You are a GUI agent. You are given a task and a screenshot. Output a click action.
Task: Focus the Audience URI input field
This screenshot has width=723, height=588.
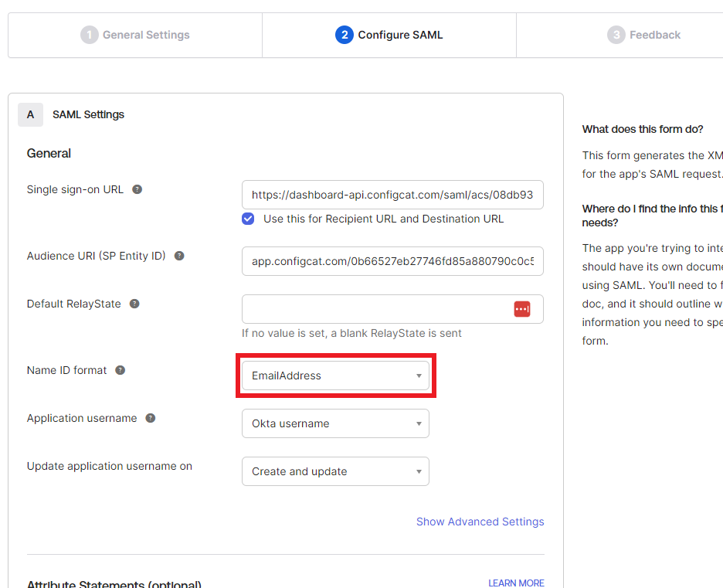click(x=392, y=261)
